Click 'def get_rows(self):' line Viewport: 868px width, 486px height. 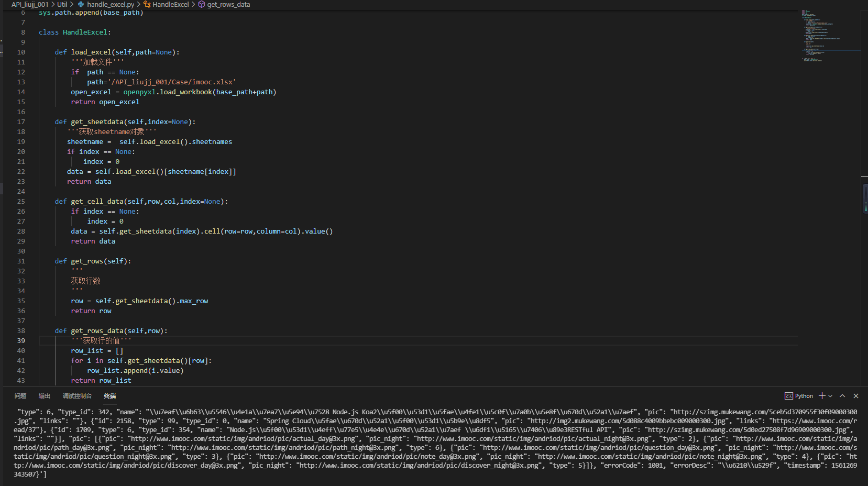[x=93, y=261]
